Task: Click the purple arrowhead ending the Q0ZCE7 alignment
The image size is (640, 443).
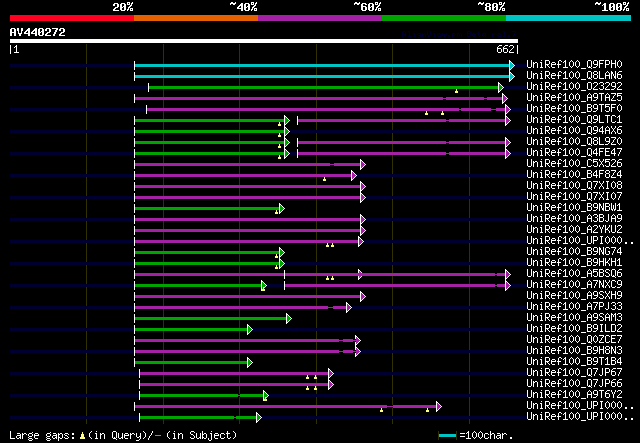Action: (358, 341)
